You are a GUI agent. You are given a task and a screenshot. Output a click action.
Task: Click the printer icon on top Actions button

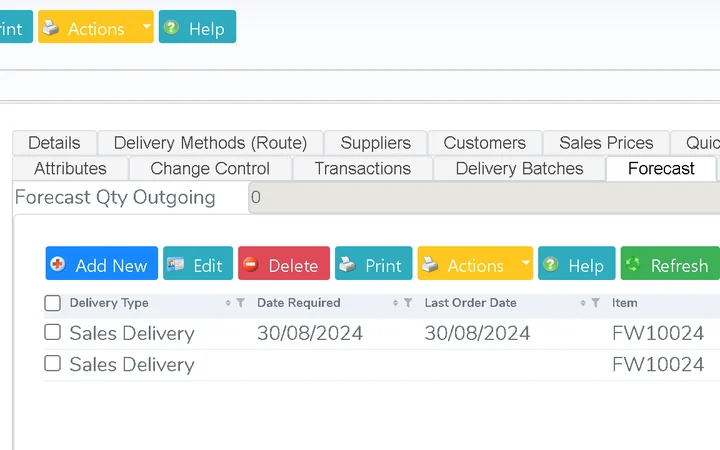point(51,28)
